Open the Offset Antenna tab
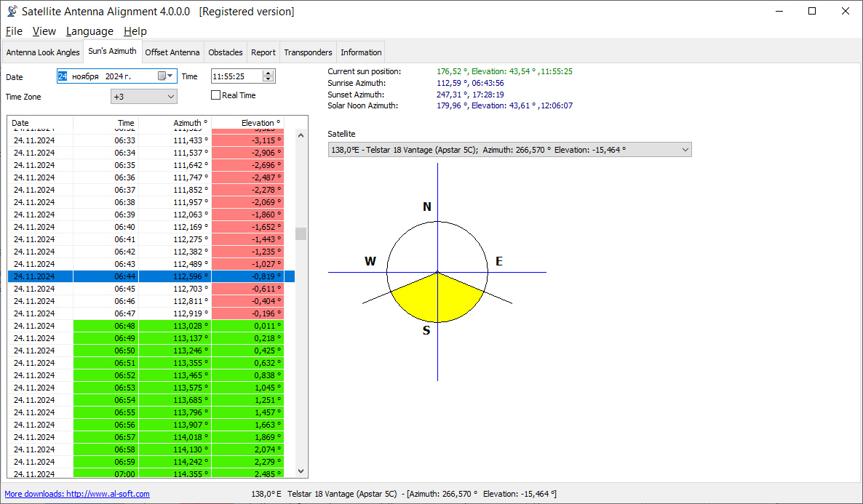Screen dimensions: 863x504 [x=172, y=52]
